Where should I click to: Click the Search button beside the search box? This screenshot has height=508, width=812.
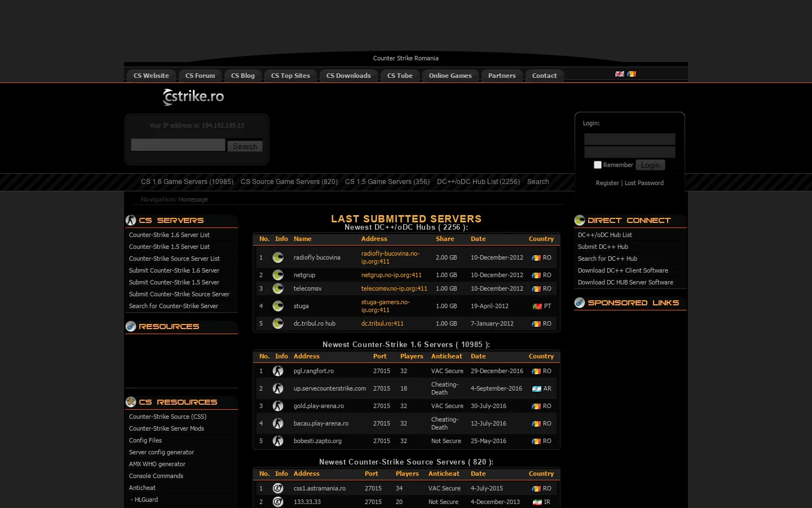point(245,146)
